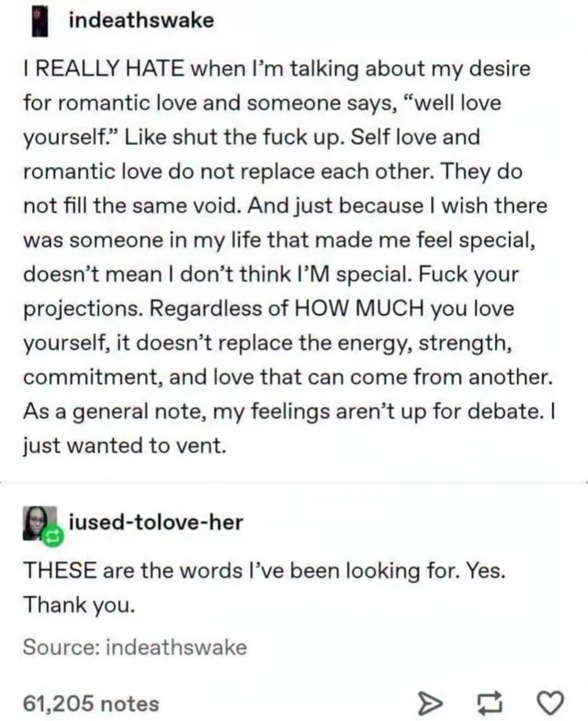588x721 pixels.
Task: Open indeathswake's profile avatar
Action: point(40,22)
